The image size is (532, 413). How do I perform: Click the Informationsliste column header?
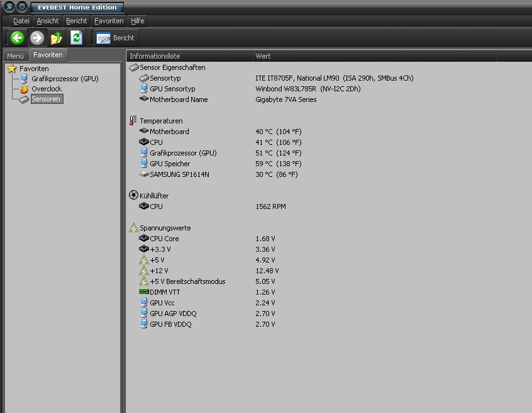[x=189, y=56]
